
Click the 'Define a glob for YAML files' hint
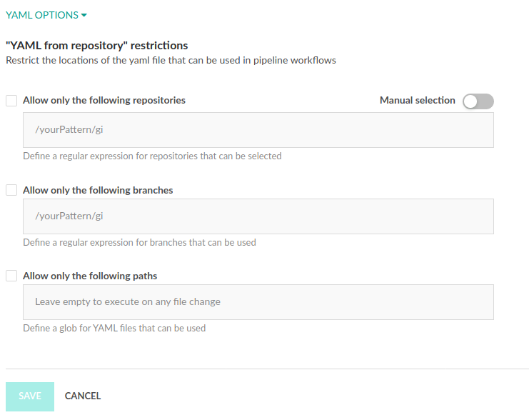tap(114, 329)
